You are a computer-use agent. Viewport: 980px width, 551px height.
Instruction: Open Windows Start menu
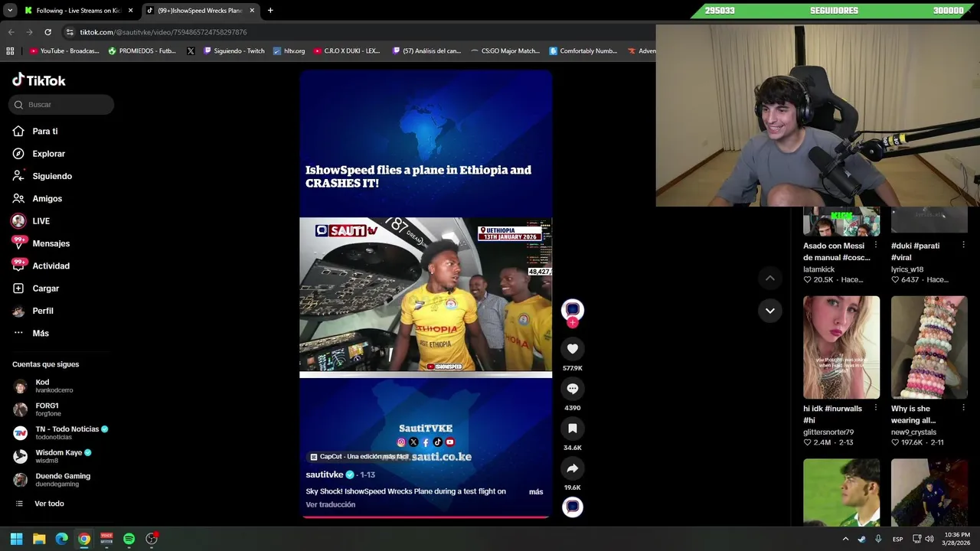point(16,539)
